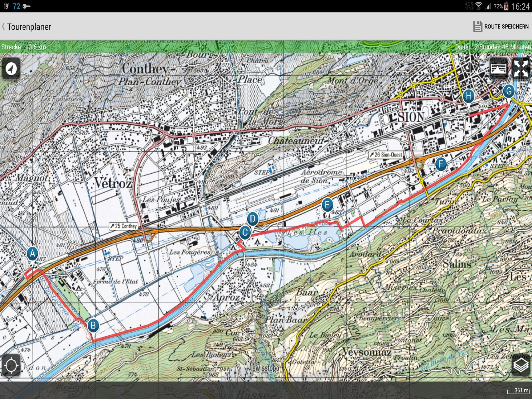This screenshot has width=532, height=399.
Task: Tap the Aproz village label
Action: 227,297
